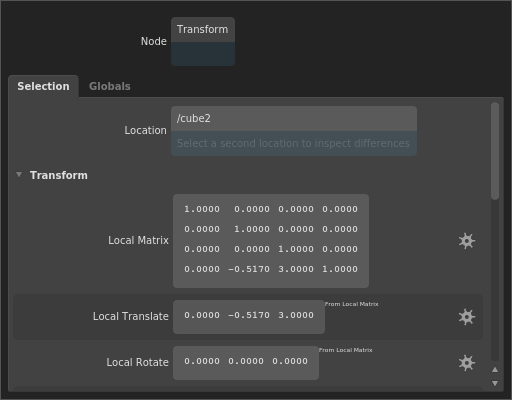Click the Local Translate label

[x=131, y=316]
